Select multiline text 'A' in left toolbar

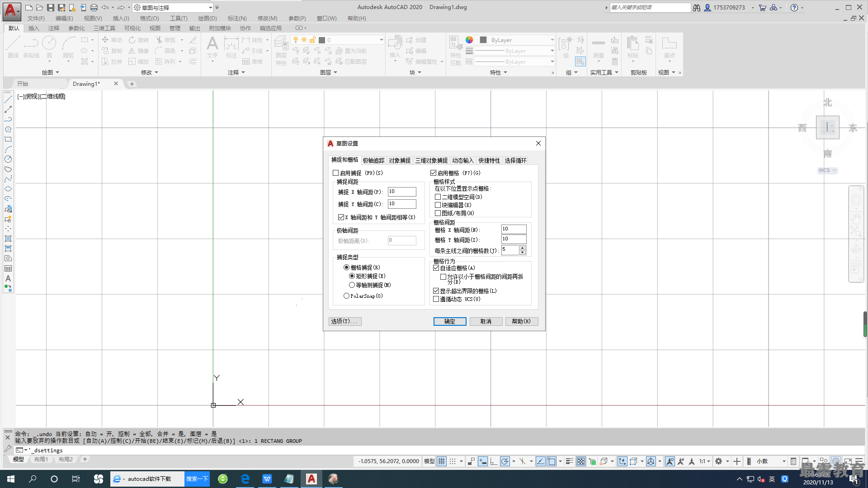tap(8, 278)
